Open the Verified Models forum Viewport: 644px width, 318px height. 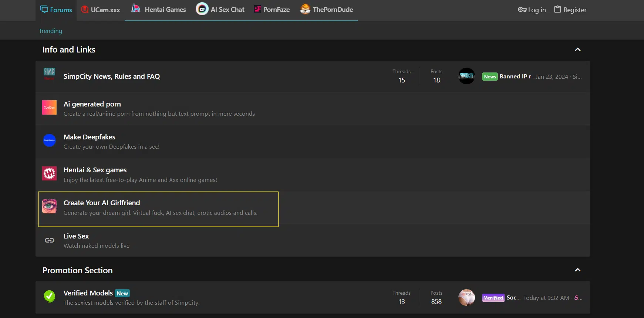pos(88,293)
